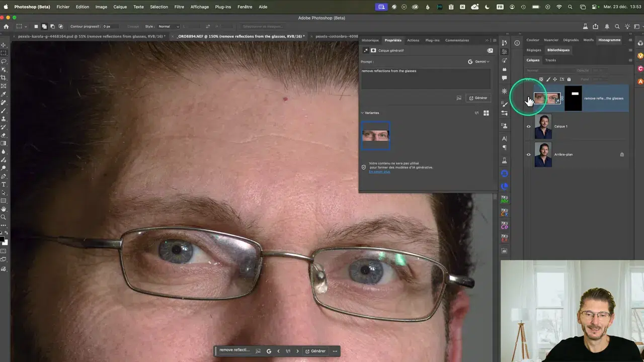
Task: Select the Text tool
Action: (x=4, y=184)
